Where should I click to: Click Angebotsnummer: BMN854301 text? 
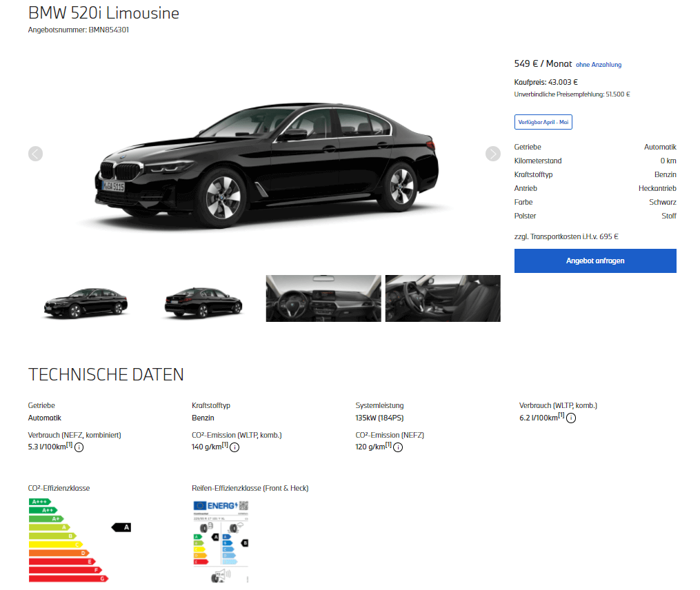point(79,30)
